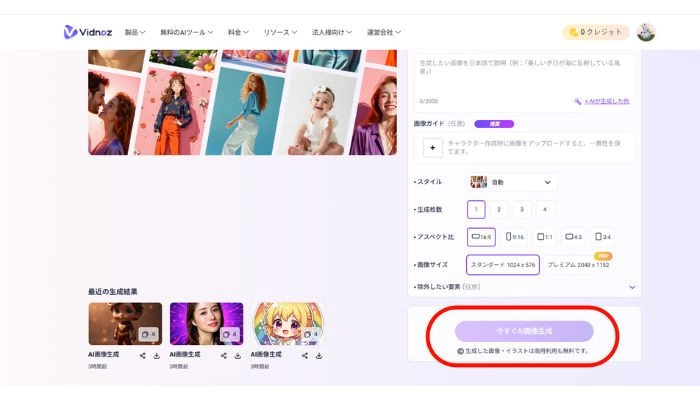
Task: Share the second AI画像生成 result
Action: point(224,356)
